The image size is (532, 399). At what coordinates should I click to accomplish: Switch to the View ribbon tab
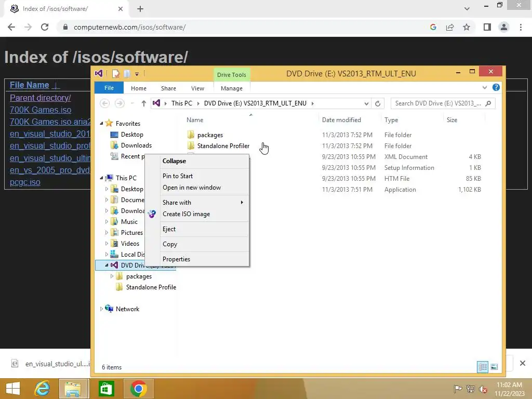197,88
